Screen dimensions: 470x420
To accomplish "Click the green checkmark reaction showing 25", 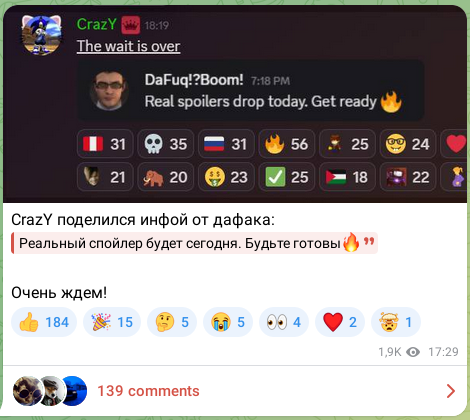I will (x=287, y=177).
